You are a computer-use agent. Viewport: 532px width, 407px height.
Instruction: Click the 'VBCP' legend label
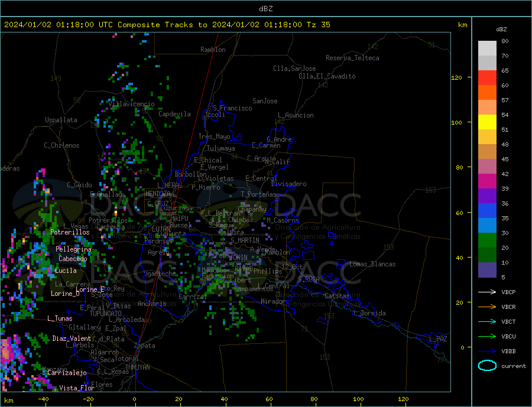(508, 292)
